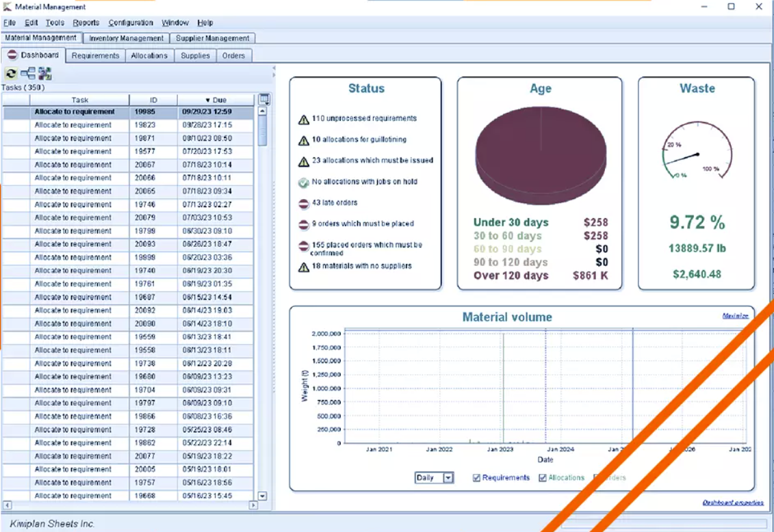
Task: Click the Maximize link on Material volume chart
Action: coord(735,317)
